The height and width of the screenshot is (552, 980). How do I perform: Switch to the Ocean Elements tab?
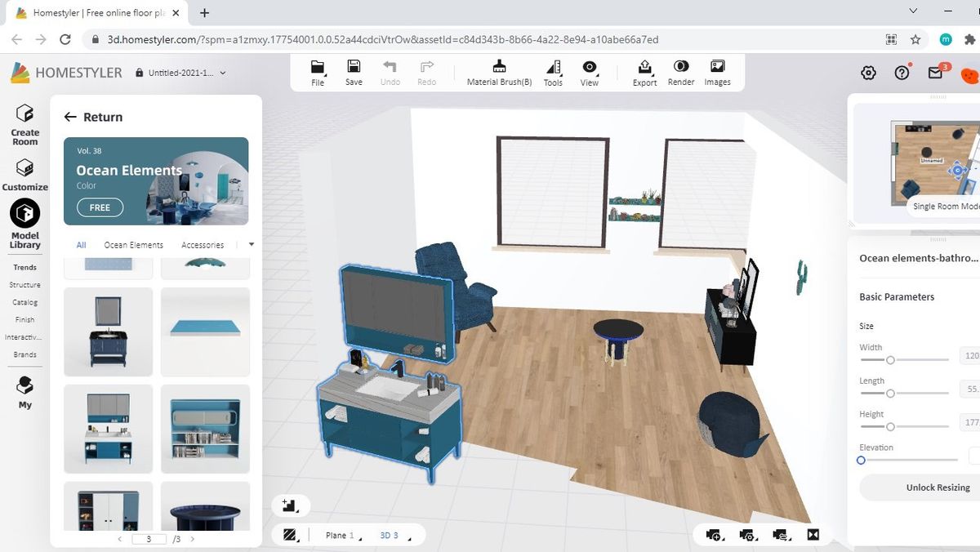(x=133, y=244)
